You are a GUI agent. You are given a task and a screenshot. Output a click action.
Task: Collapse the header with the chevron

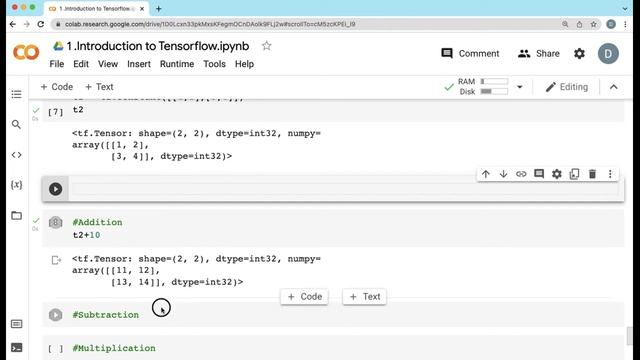click(x=613, y=87)
